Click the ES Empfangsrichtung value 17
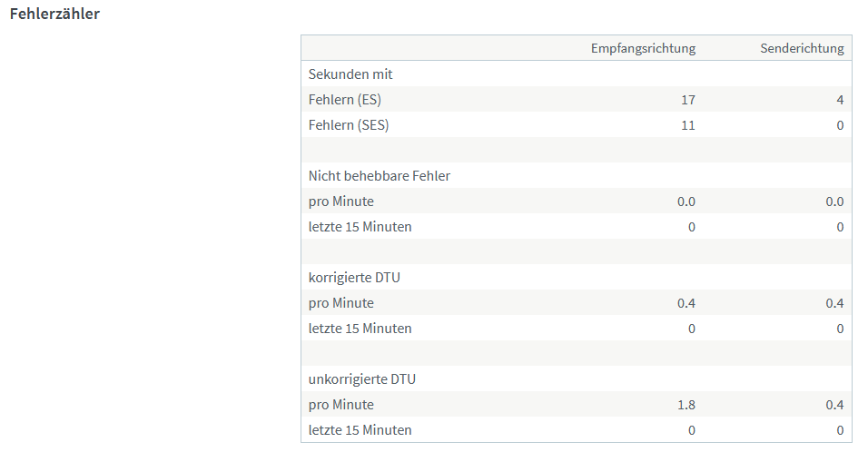This screenshot has height=452, width=868. point(688,100)
